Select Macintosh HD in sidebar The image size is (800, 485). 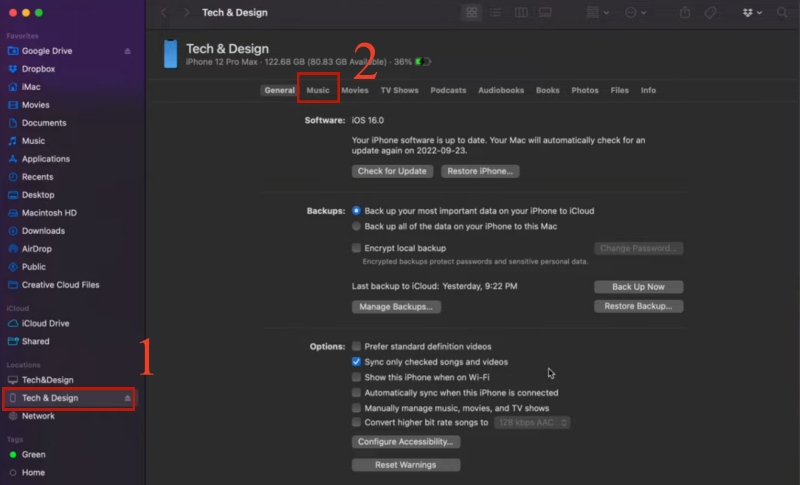(49, 213)
